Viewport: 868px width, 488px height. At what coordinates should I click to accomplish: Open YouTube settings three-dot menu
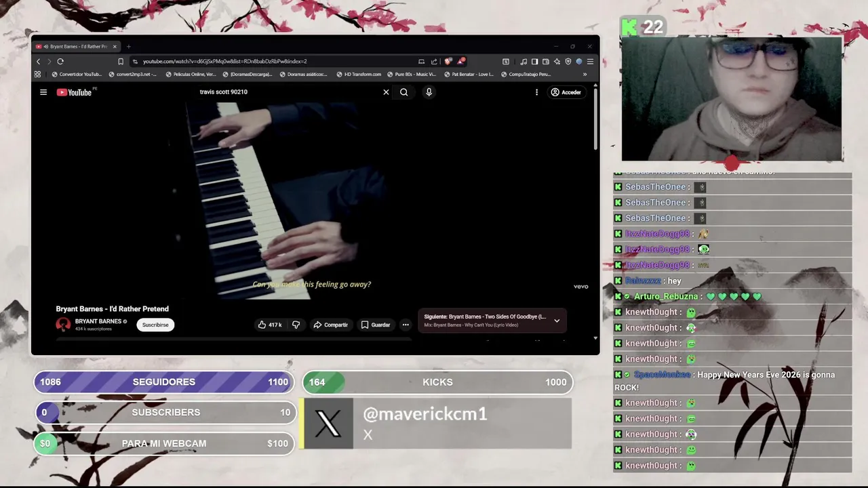click(x=536, y=92)
